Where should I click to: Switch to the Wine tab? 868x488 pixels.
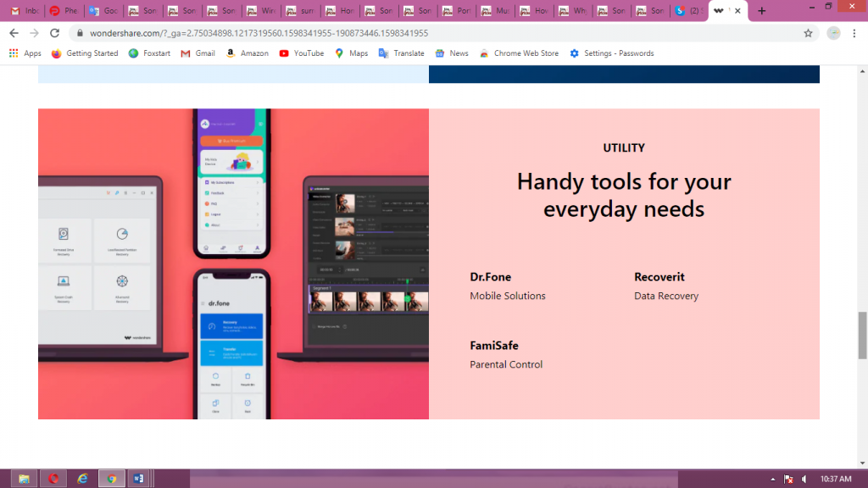click(262, 11)
